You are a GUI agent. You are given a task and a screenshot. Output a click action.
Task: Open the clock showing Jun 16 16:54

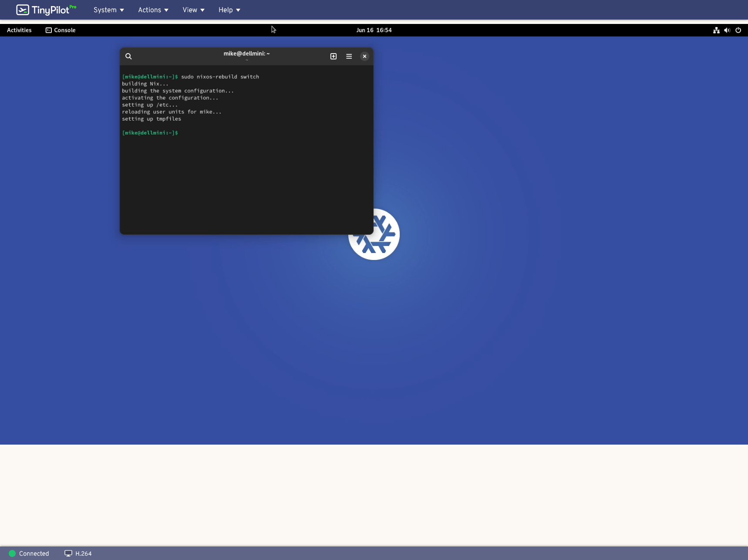(x=374, y=30)
